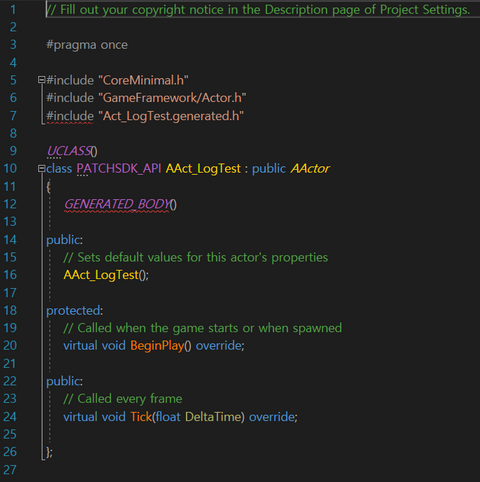Screen dimensions: 480x482
Task: Click the DeltaTime parameter
Action: [213, 417]
